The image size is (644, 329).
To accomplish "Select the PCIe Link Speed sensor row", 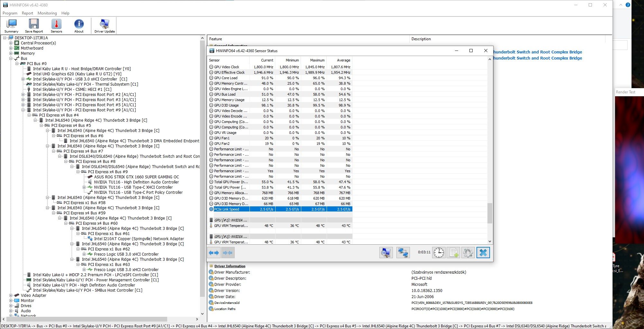I will tap(280, 209).
